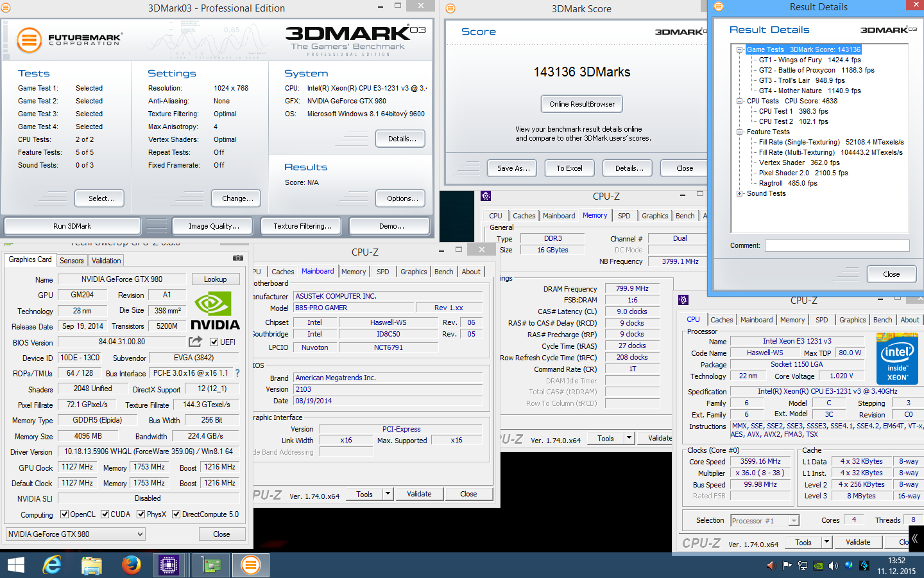Open Caches tab in CPU-Z processor window
The image size is (924, 578).
tap(721, 320)
